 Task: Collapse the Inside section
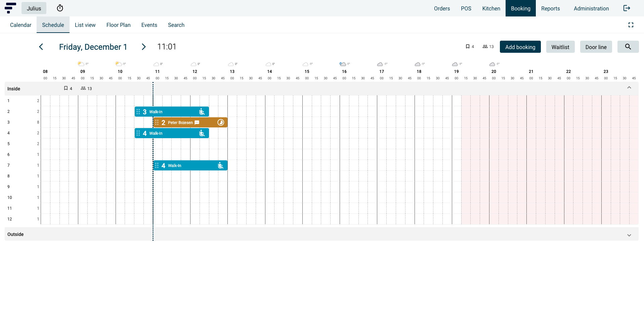click(x=629, y=88)
